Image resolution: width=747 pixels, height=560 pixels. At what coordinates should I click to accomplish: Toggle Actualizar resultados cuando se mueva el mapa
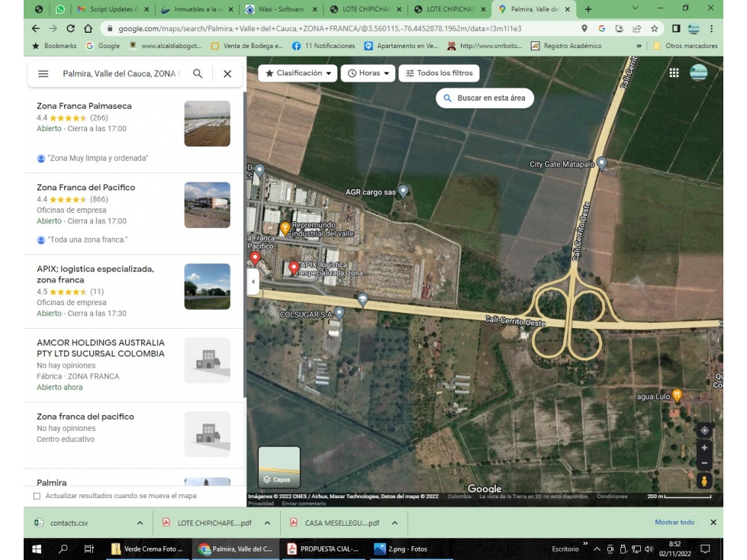(x=37, y=496)
